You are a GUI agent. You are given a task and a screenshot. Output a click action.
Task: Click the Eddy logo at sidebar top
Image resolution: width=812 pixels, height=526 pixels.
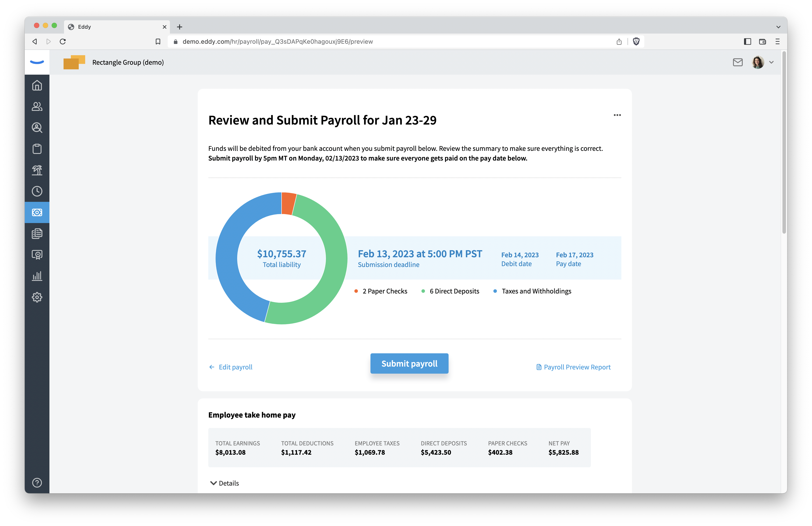[x=37, y=62]
